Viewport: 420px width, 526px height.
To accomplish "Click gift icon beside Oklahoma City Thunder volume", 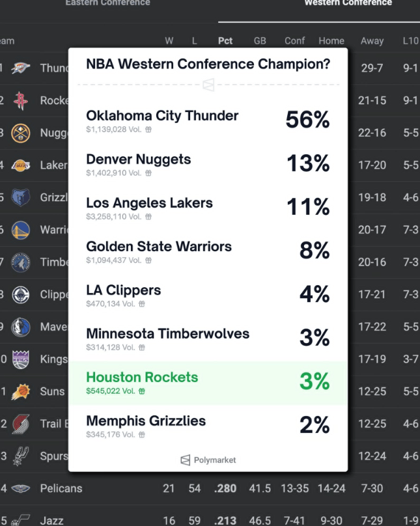I will (148, 130).
